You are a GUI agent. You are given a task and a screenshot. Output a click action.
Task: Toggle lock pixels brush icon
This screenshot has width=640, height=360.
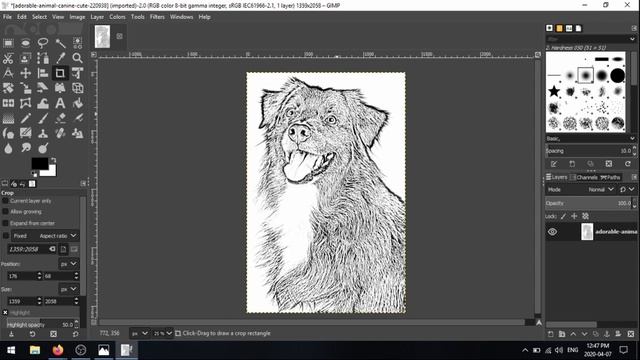click(563, 216)
